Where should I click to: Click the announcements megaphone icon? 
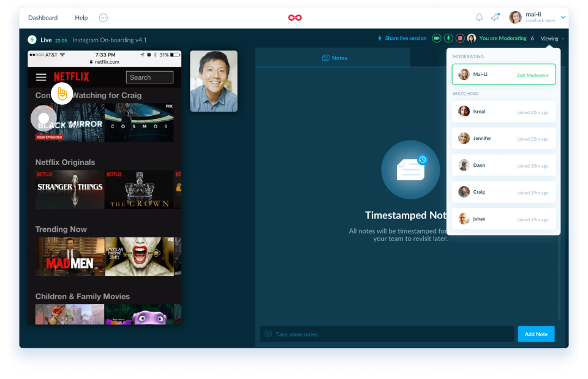495,17
